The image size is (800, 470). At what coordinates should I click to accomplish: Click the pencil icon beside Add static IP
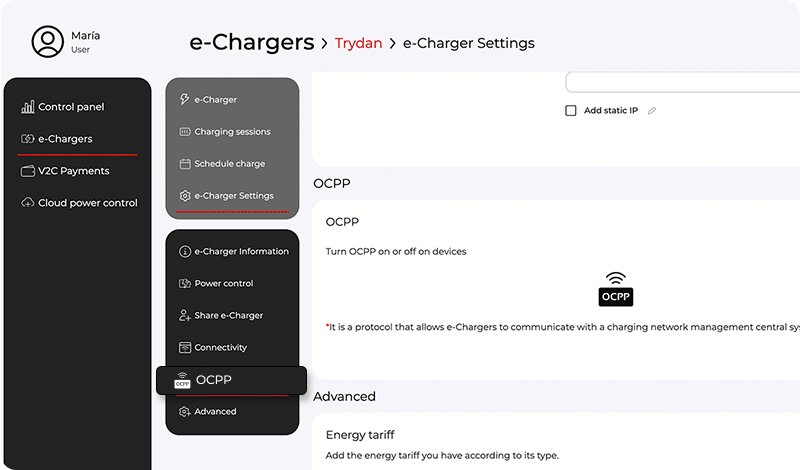tap(652, 111)
